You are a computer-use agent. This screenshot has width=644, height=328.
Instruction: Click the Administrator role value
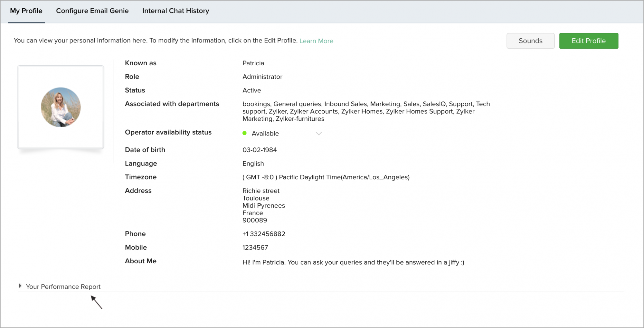pyautogui.click(x=262, y=77)
